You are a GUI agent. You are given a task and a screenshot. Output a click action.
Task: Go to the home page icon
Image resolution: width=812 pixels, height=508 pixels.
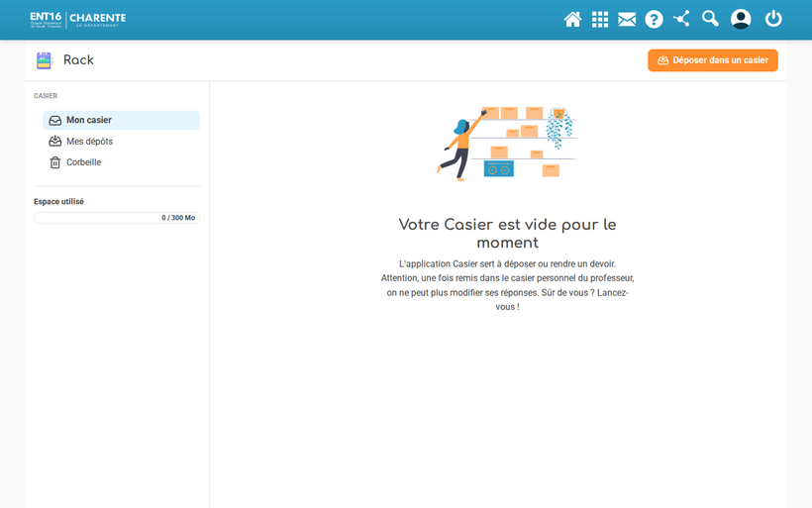572,19
